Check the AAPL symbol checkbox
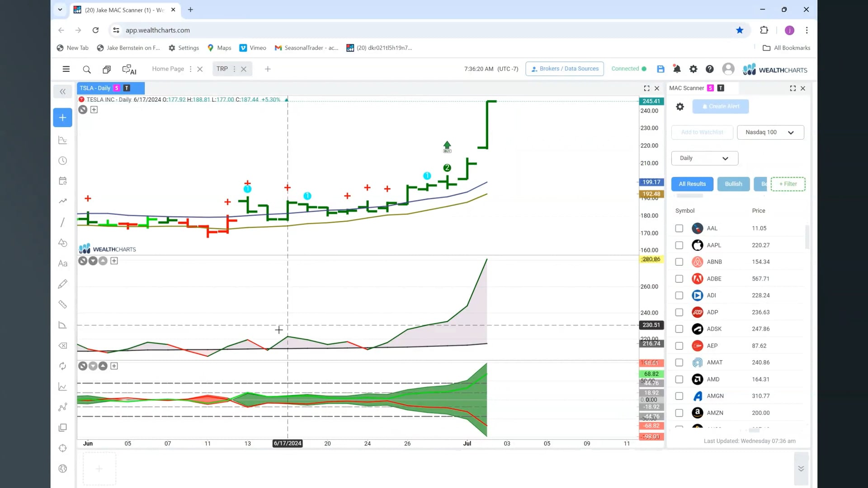The height and width of the screenshot is (488, 868). 679,245
